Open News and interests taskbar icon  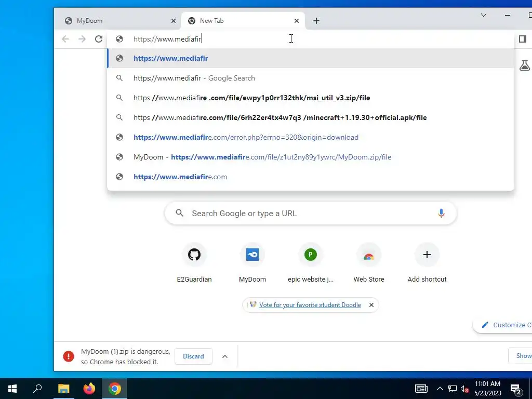tap(421, 389)
